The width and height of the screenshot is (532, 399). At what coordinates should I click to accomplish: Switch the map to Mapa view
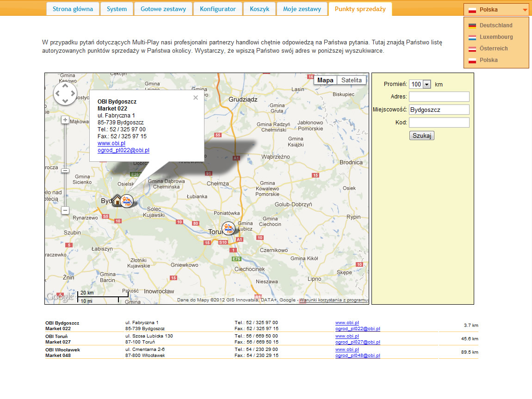pyautogui.click(x=325, y=80)
